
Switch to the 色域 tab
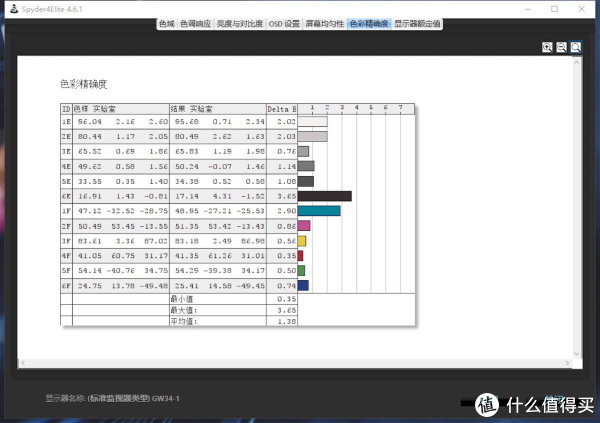(x=167, y=24)
